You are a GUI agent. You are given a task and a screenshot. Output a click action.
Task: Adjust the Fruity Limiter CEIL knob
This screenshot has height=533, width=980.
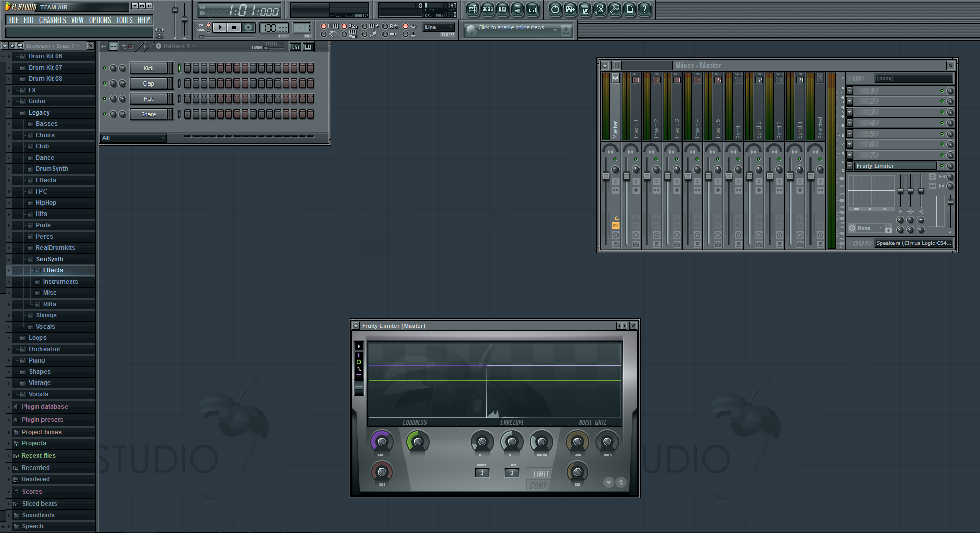418,442
